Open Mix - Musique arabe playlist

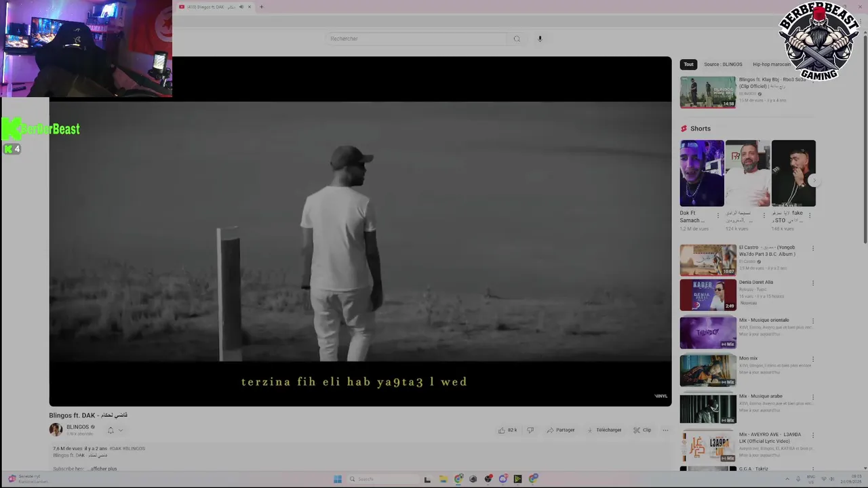coord(708,409)
